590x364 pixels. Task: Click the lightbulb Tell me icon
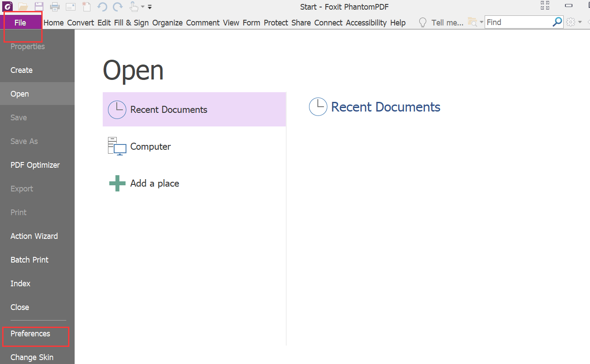coord(423,22)
